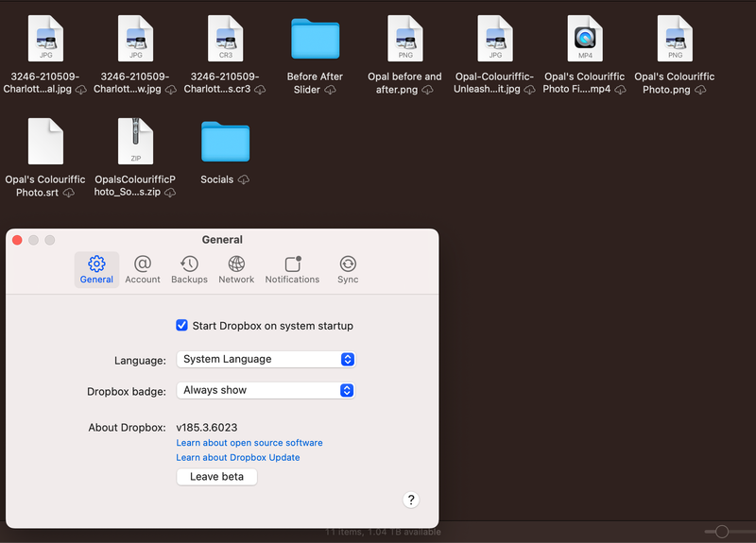Switch to the Account tab
This screenshot has height=543, width=756.
[x=143, y=270]
